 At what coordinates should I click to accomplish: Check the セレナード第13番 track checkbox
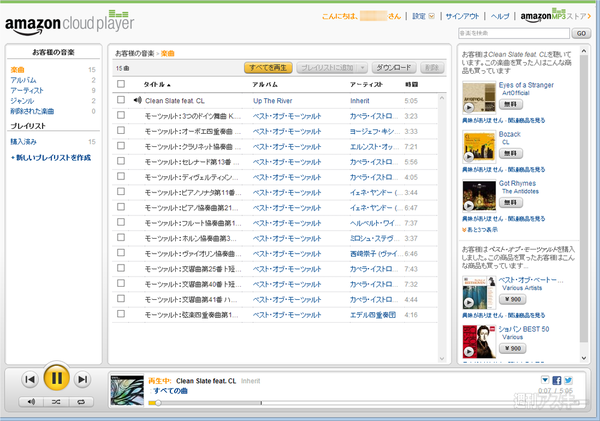click(x=121, y=161)
